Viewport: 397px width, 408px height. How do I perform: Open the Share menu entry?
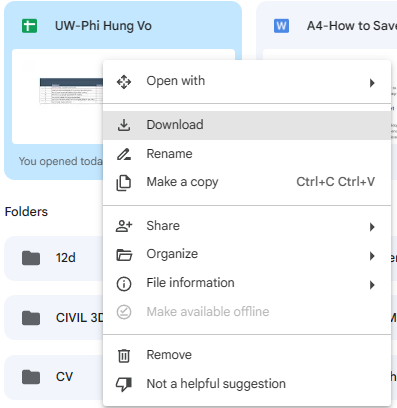click(247, 226)
